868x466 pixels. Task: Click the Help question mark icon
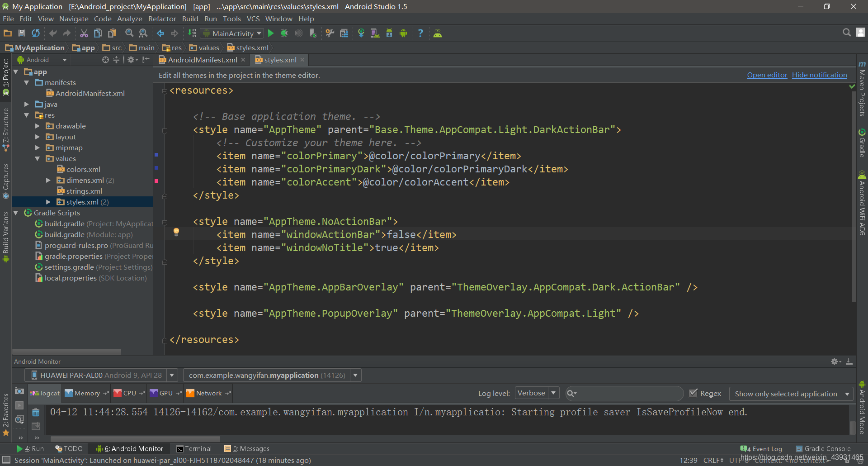420,33
